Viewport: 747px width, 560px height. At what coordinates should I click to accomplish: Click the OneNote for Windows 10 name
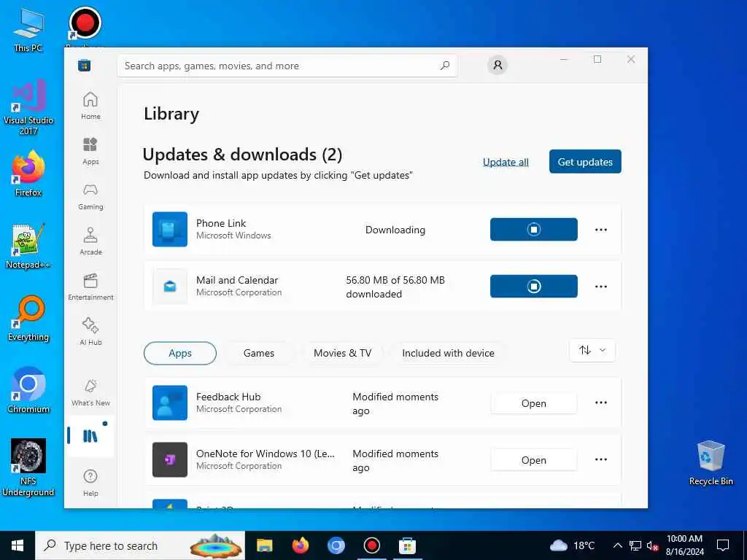coord(266,454)
